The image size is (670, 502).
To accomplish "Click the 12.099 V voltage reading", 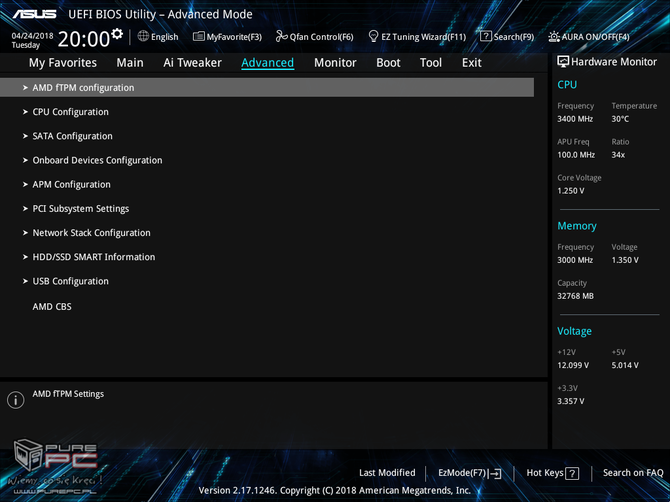I will coord(573,365).
